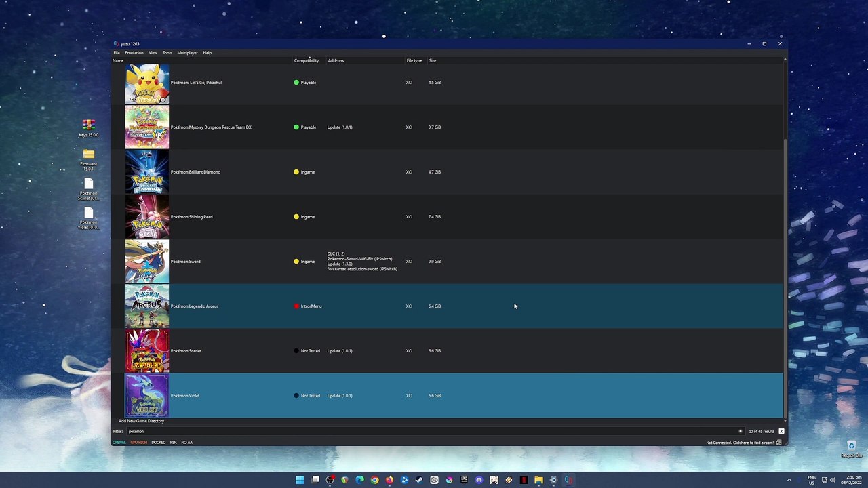Screen dimensions: 868x488
Task: Toggle the DOCKED mode status button
Action: 158,443
